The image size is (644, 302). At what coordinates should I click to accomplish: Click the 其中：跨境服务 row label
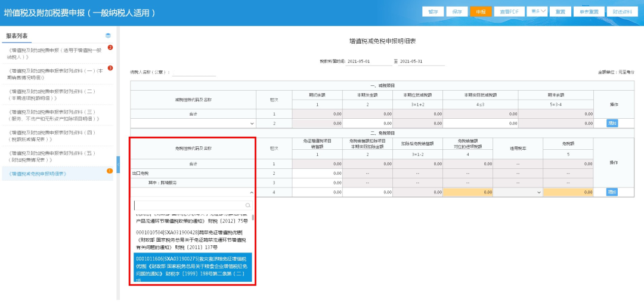click(162, 183)
